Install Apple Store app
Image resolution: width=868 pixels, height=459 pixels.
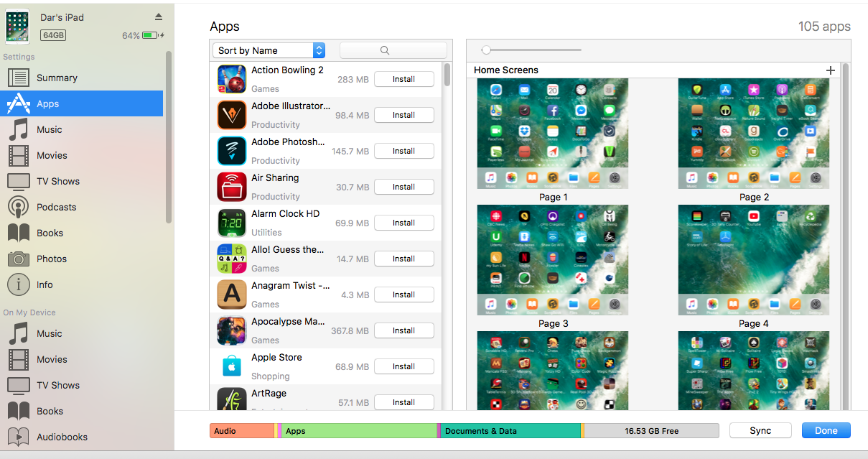click(404, 366)
